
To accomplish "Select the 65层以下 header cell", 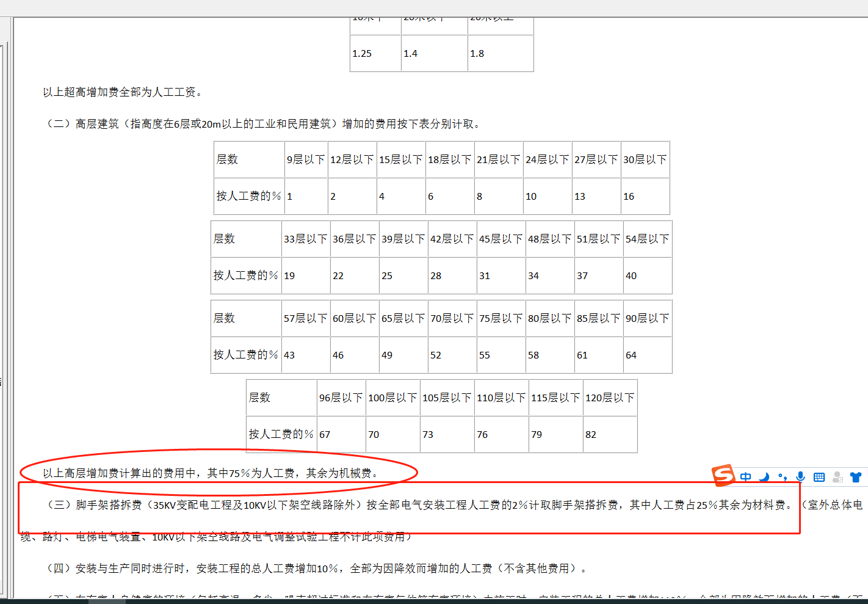I will (x=403, y=318).
